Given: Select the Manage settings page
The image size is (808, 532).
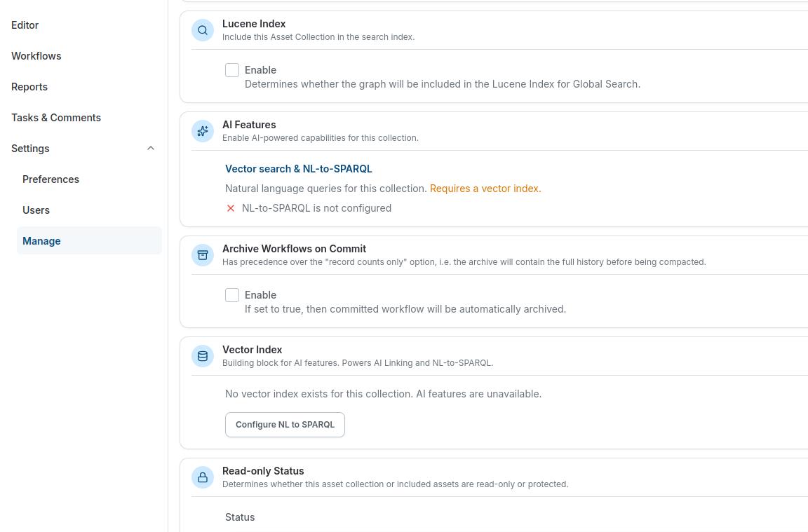Looking at the screenshot, I should (x=89, y=240).
